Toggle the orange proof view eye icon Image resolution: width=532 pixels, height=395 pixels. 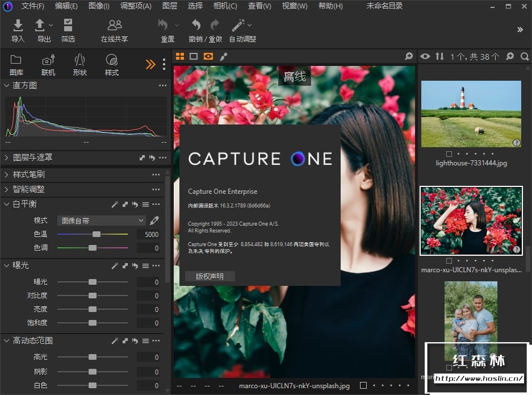click(x=208, y=56)
